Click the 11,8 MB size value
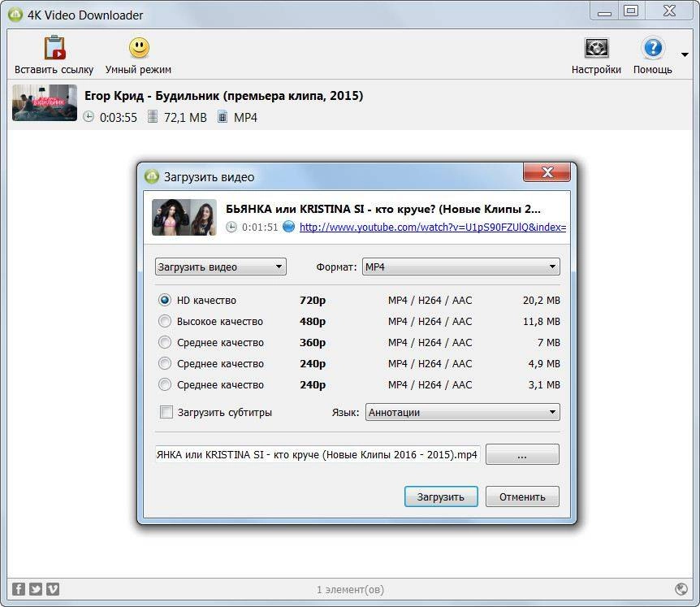Viewport: 700px width, 607px height. 542,321
